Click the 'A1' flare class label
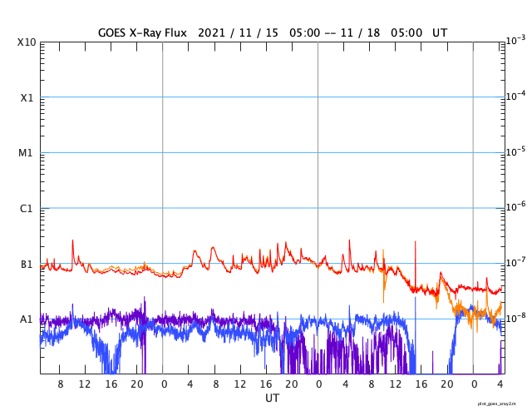The image size is (532, 416). point(27,319)
